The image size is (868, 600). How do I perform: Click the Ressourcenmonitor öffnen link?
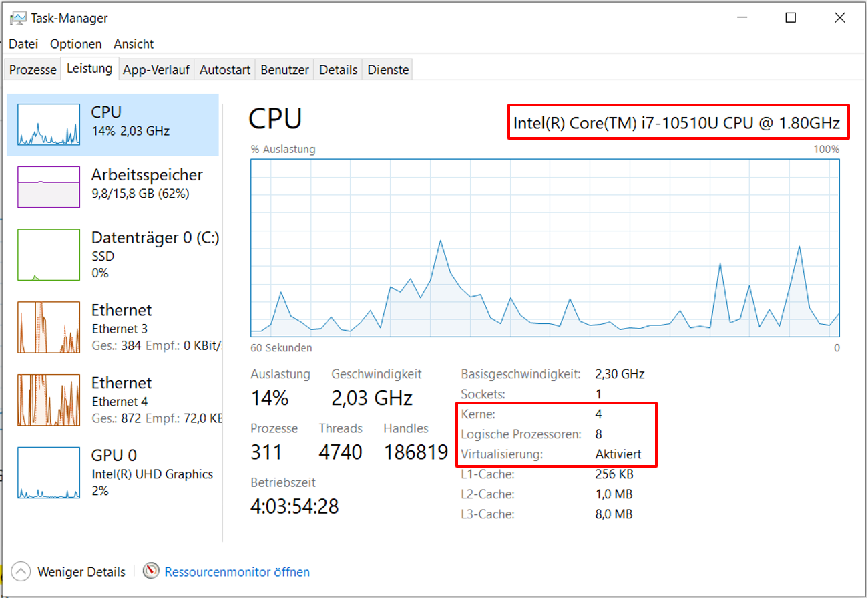pyautogui.click(x=237, y=572)
